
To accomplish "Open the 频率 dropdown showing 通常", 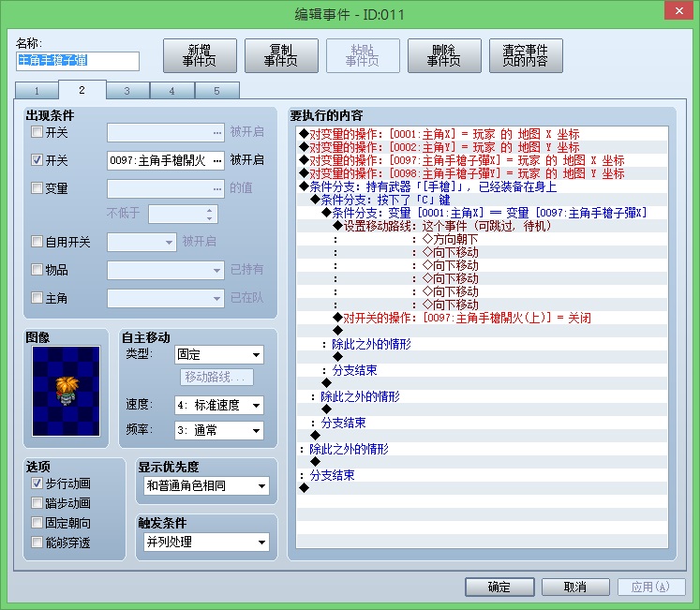I will pyautogui.click(x=218, y=430).
